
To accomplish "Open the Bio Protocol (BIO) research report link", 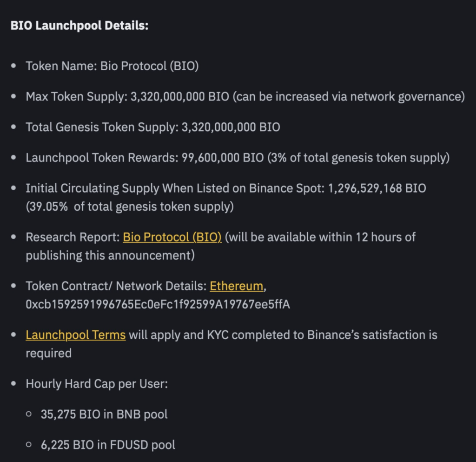I will pos(172,237).
